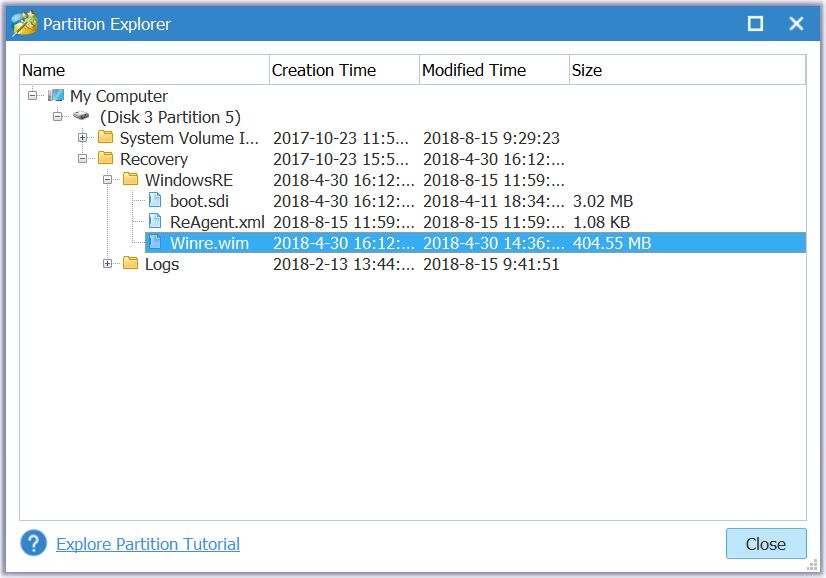This screenshot has height=578, width=826.
Task: Click creation time 2017-10-23 11:5...
Action: tap(341, 138)
